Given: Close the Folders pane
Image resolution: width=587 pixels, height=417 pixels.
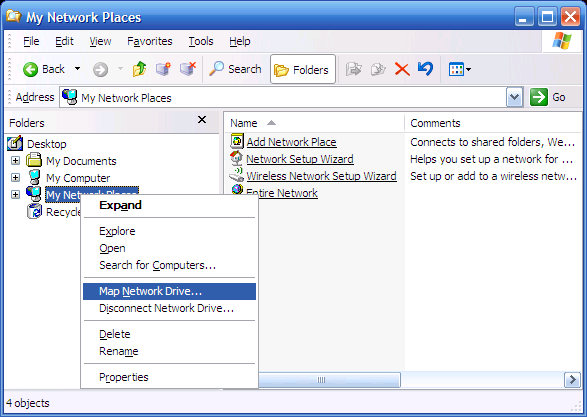Looking at the screenshot, I should click(202, 120).
